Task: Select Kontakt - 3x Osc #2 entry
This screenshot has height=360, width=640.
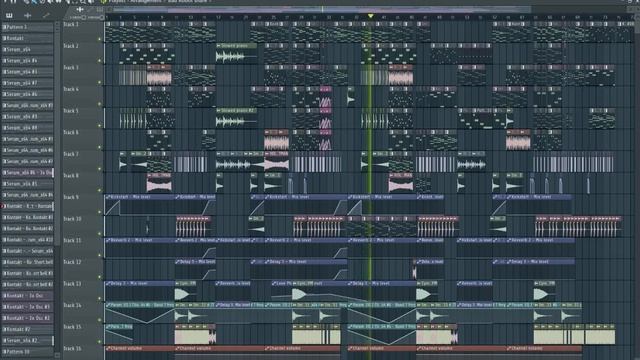Action: (x=27, y=318)
